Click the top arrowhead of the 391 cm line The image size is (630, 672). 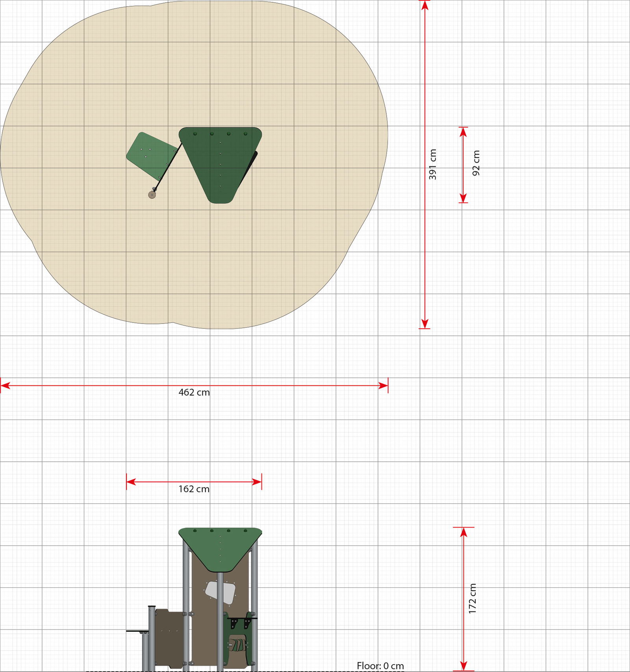pyautogui.click(x=424, y=6)
